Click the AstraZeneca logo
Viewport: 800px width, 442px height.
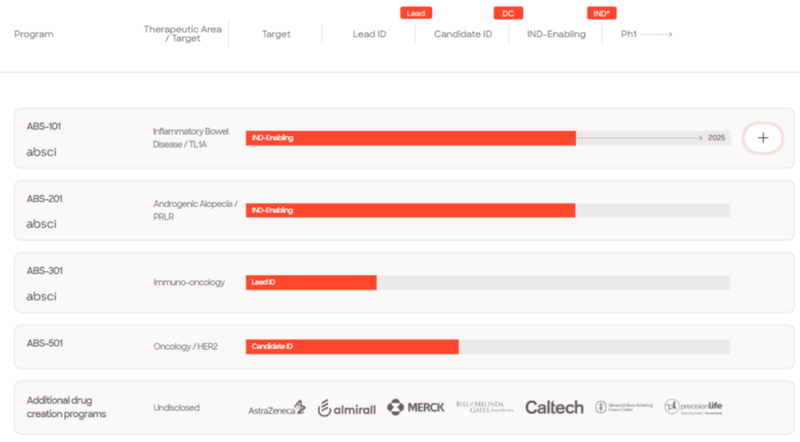(x=277, y=408)
